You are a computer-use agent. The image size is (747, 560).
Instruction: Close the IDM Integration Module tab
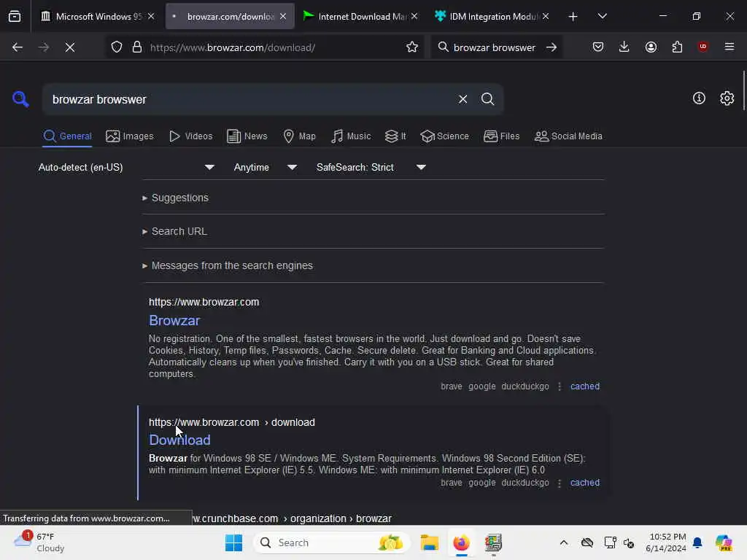click(546, 16)
